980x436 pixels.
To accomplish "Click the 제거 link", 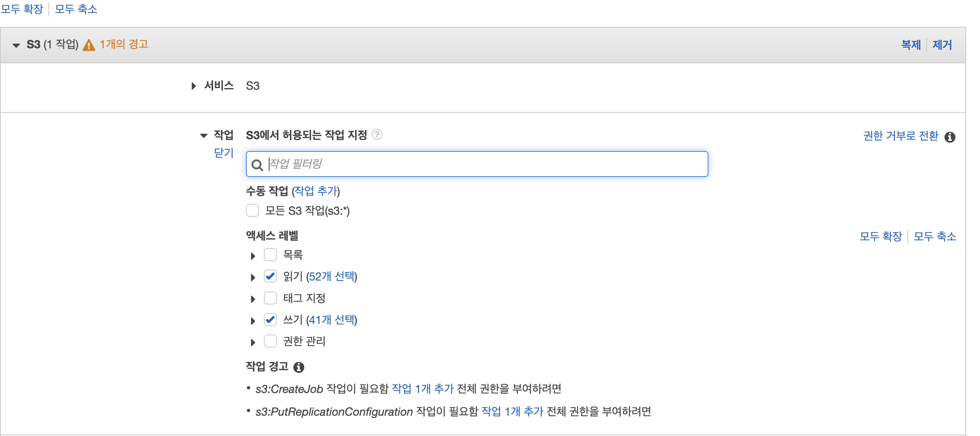I will click(942, 45).
